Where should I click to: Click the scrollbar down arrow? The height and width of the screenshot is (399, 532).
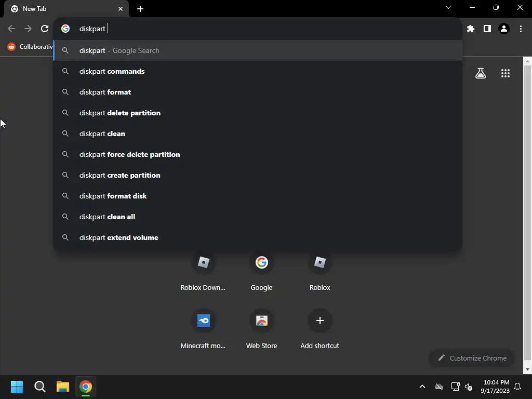point(527,369)
